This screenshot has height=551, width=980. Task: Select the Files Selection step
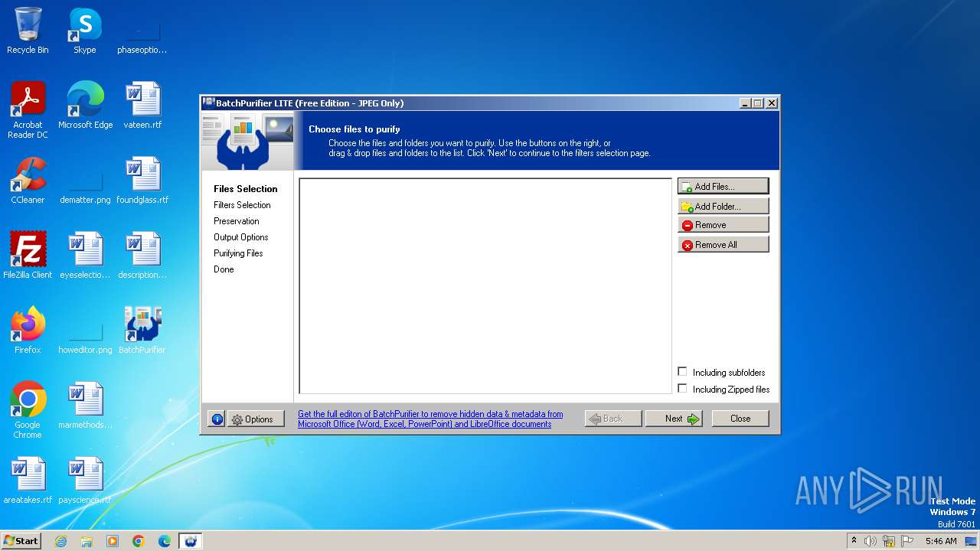tap(246, 189)
